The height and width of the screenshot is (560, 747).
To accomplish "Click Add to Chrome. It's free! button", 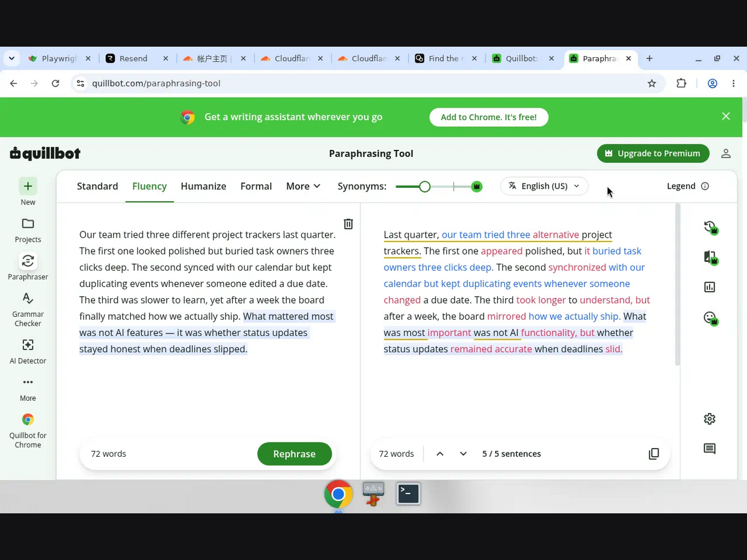I will tap(489, 117).
